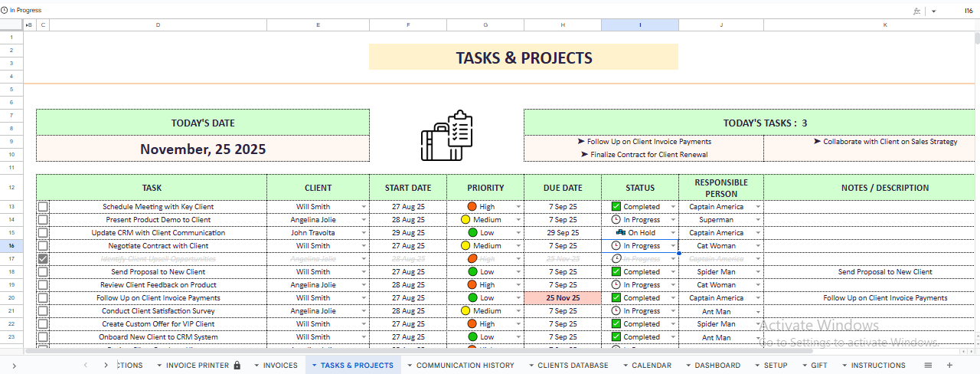Click the note Send Proposal to New Client

tap(885, 272)
